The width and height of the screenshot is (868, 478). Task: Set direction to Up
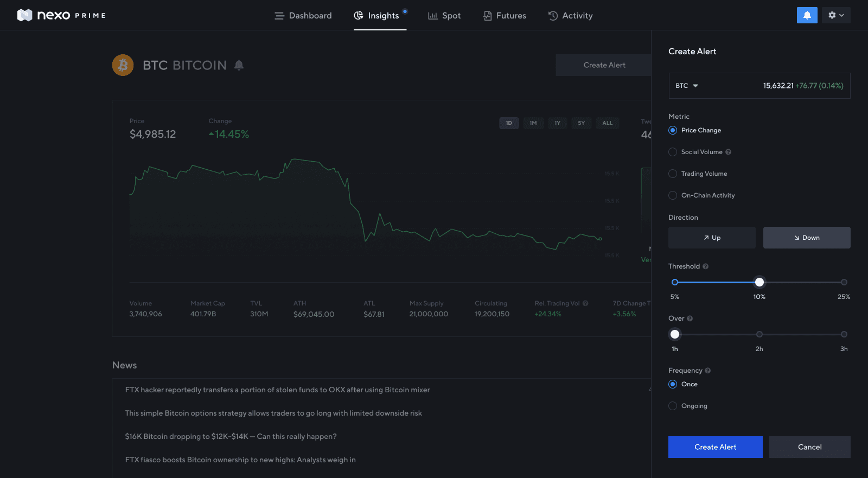coord(712,238)
